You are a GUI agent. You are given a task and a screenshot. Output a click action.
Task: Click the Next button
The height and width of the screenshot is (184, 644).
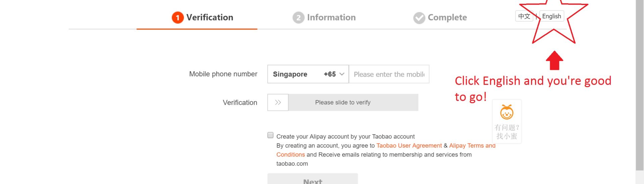tap(313, 179)
